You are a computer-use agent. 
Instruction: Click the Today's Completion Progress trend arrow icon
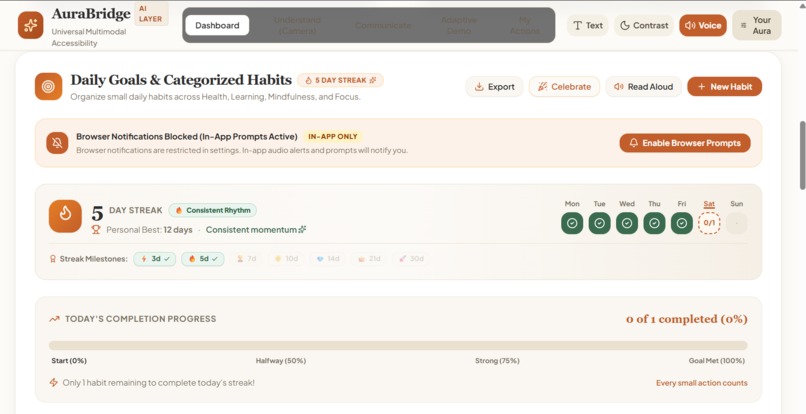click(54, 319)
